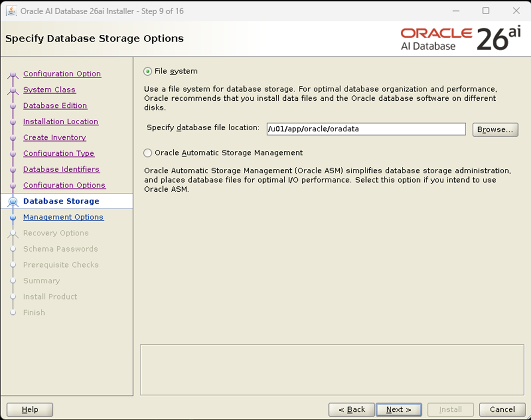Click the Create Inventory step bullet
Screen dimensions: 531x420
13,137
